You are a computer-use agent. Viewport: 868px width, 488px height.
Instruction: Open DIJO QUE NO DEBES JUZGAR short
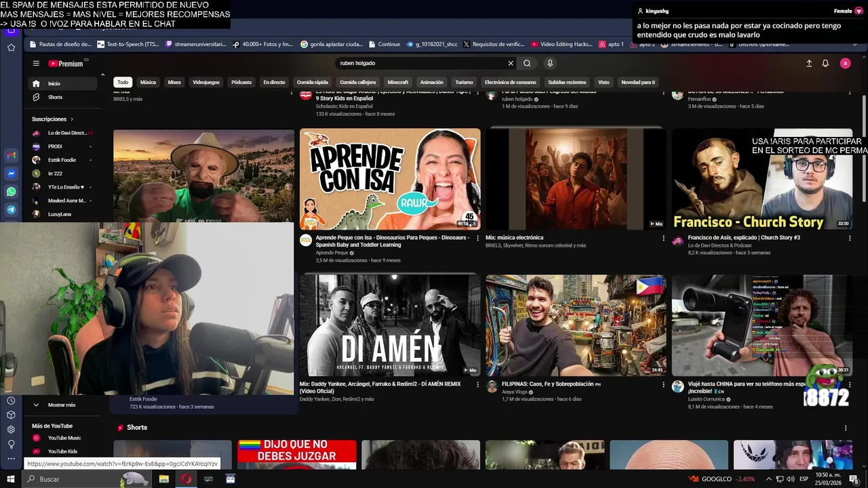(296, 454)
